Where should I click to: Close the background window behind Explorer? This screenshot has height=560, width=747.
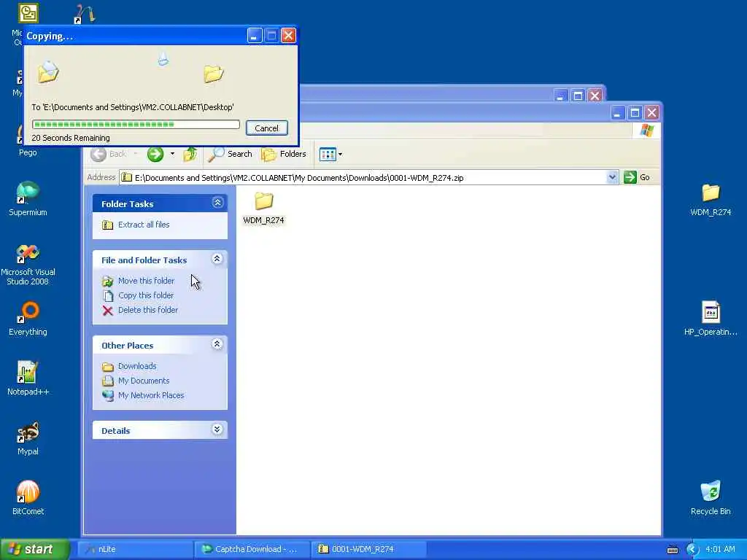point(595,96)
